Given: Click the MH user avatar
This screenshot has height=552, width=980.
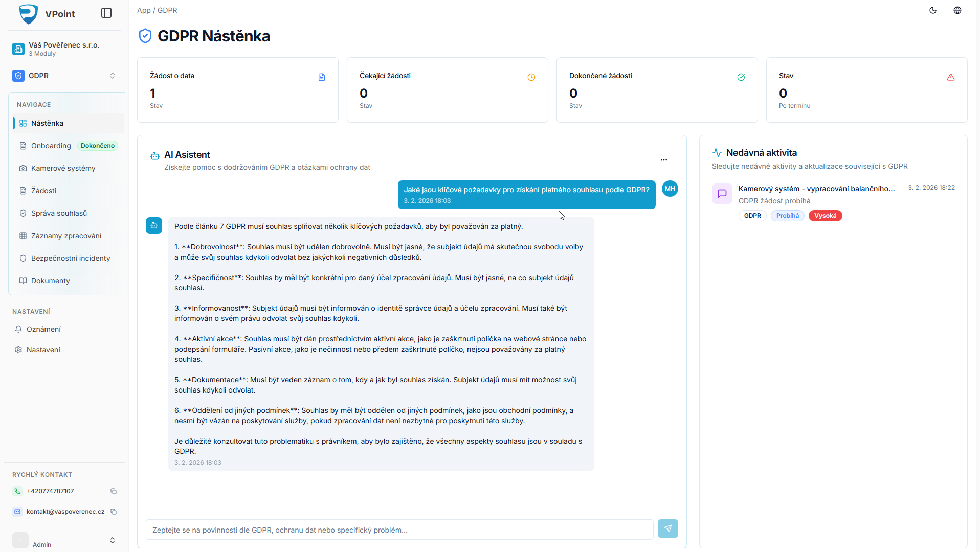Looking at the screenshot, I should coord(670,189).
